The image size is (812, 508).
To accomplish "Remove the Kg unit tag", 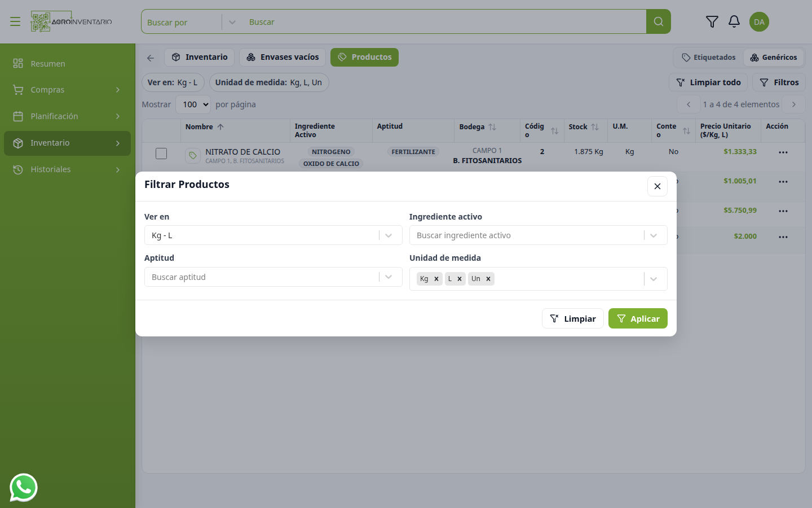I will click(436, 279).
